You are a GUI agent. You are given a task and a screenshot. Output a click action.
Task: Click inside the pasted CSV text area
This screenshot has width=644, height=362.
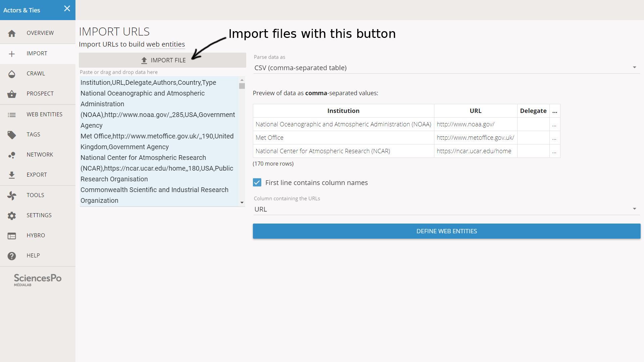(159, 141)
